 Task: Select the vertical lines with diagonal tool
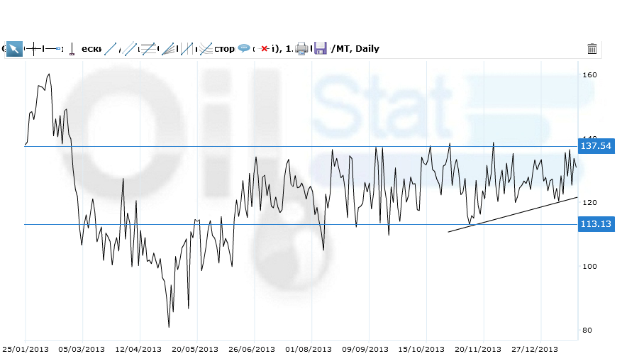(x=187, y=49)
